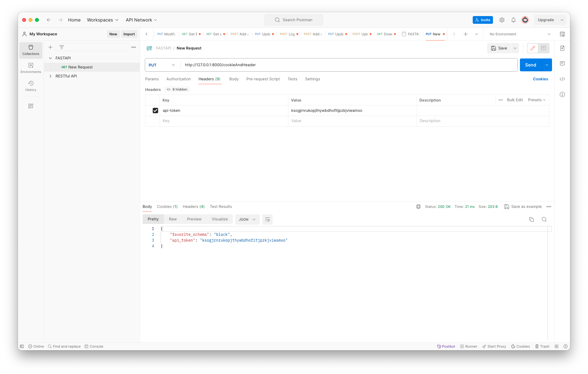Open the comments icon in right sidebar
The width and height of the screenshot is (588, 374).
(562, 64)
